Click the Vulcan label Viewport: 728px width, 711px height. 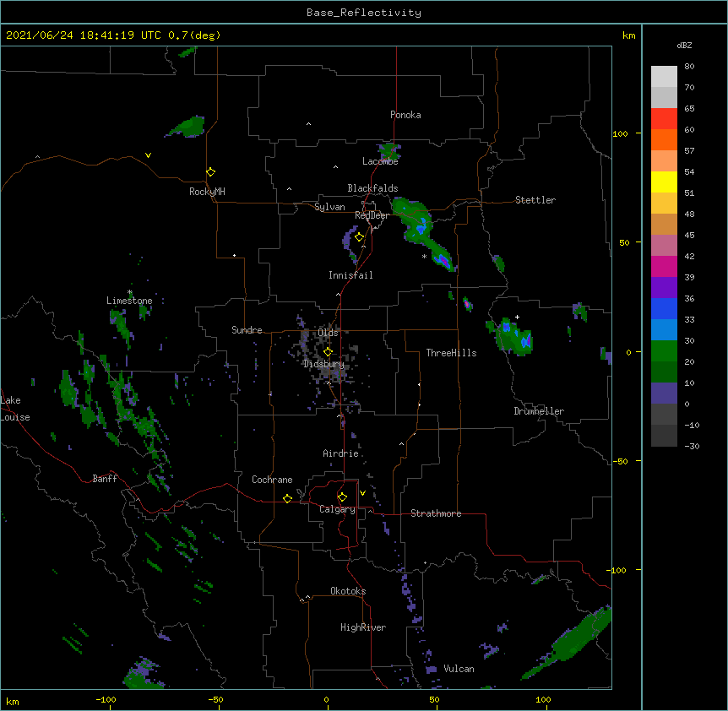(x=459, y=669)
